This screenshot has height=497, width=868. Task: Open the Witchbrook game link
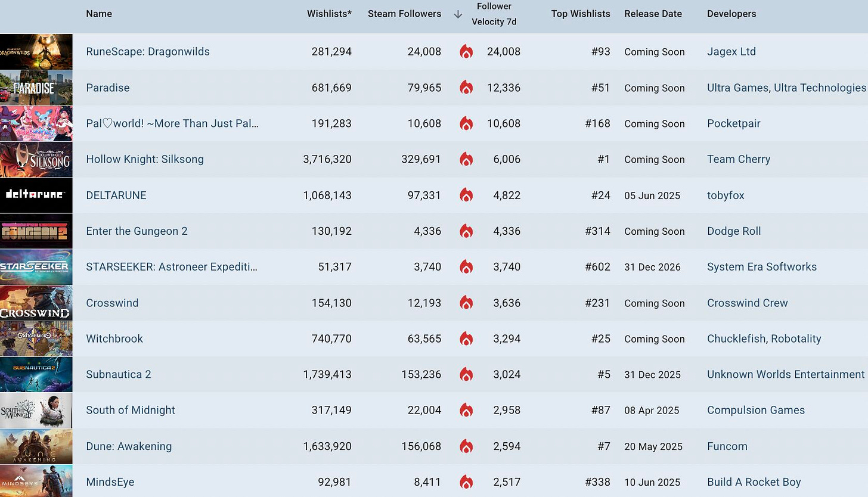(x=114, y=338)
